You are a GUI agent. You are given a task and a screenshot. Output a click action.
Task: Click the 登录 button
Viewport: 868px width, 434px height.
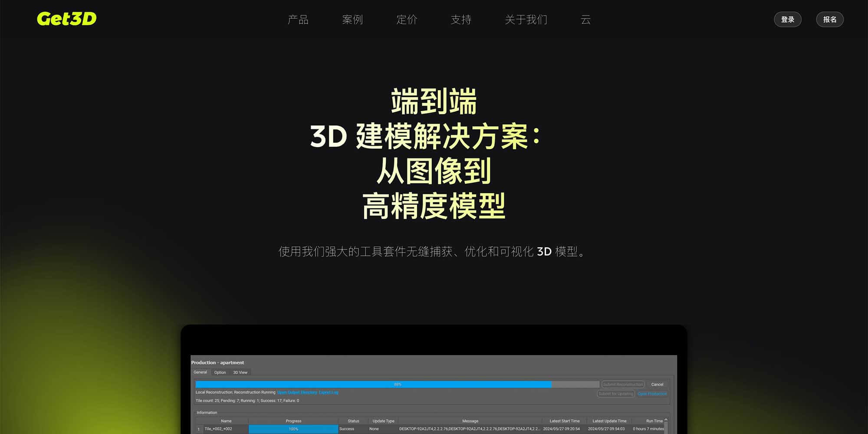(788, 19)
